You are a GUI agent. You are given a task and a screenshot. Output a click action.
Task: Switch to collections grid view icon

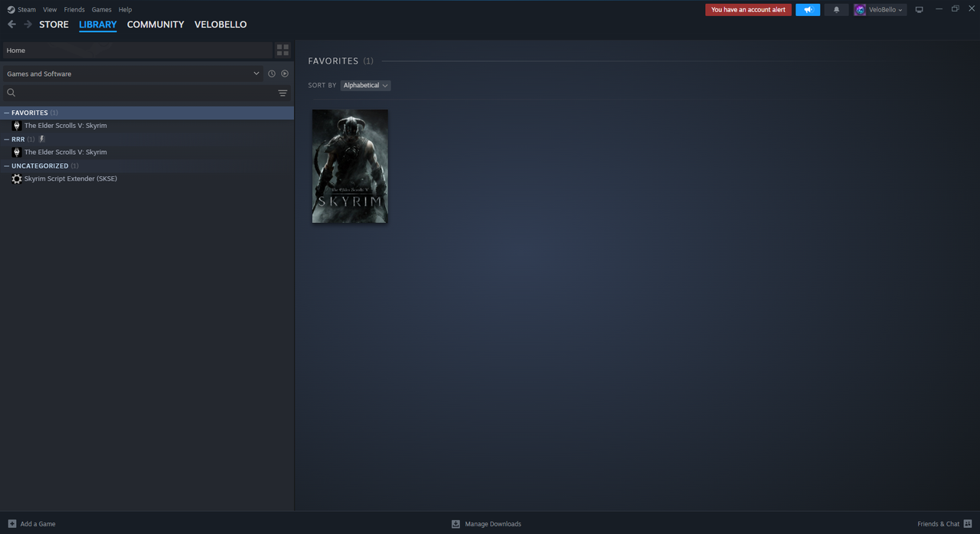[283, 50]
